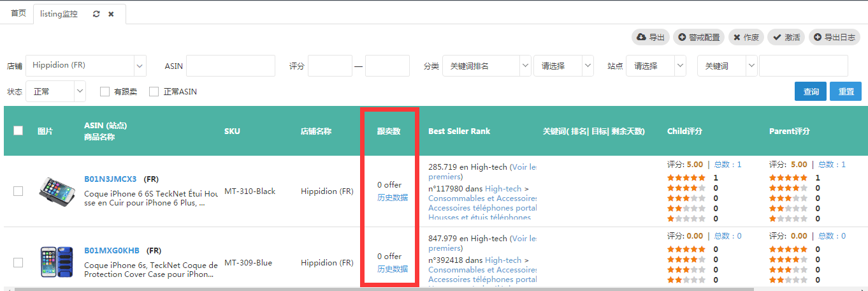Viewport: 868px width, 291px height.
Task: Open 警戒配置 alert settings
Action: [x=698, y=38]
